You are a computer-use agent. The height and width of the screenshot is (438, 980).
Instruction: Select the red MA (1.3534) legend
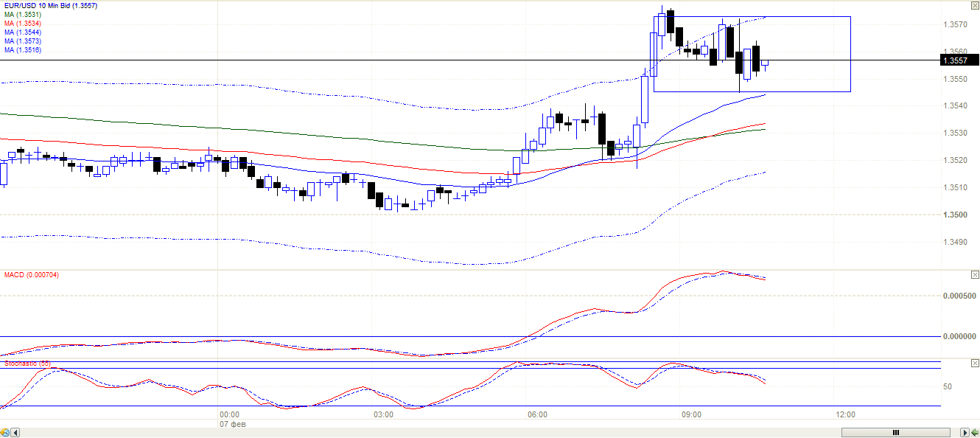[x=23, y=24]
